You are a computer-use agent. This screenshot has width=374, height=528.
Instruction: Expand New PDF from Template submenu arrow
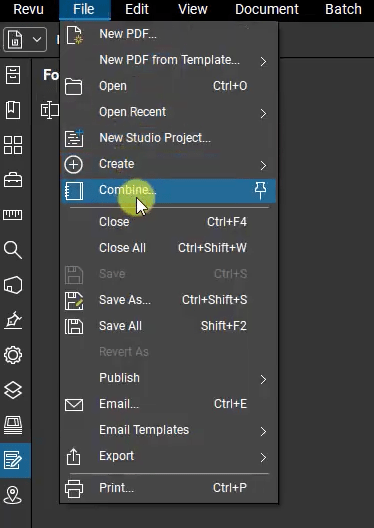pyautogui.click(x=263, y=62)
